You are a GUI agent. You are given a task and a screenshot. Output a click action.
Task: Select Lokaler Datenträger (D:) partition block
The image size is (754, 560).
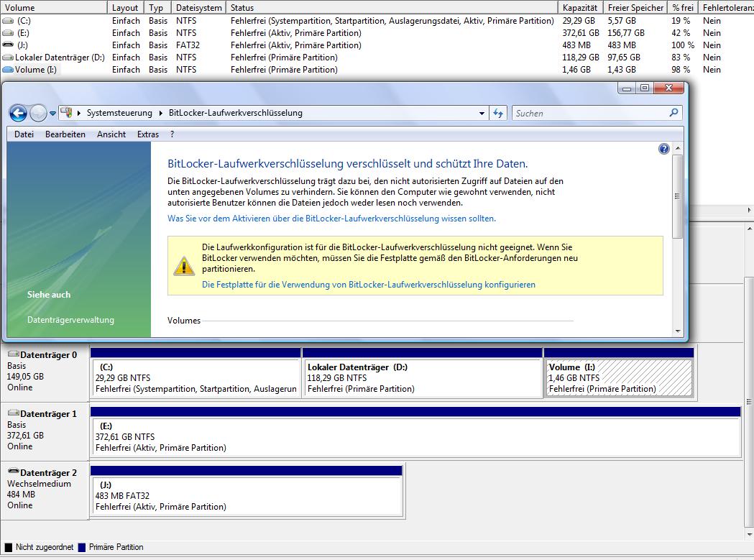[422, 373]
